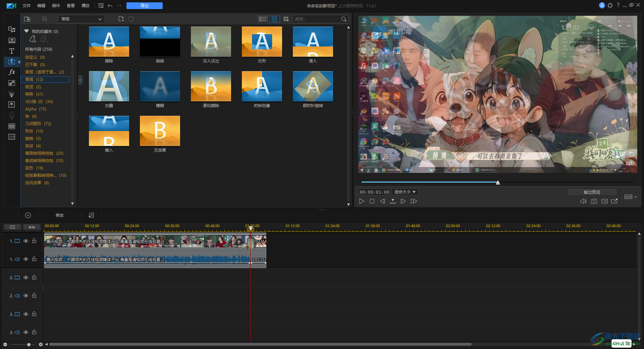Toggle eye on audio track 3

coord(26,332)
